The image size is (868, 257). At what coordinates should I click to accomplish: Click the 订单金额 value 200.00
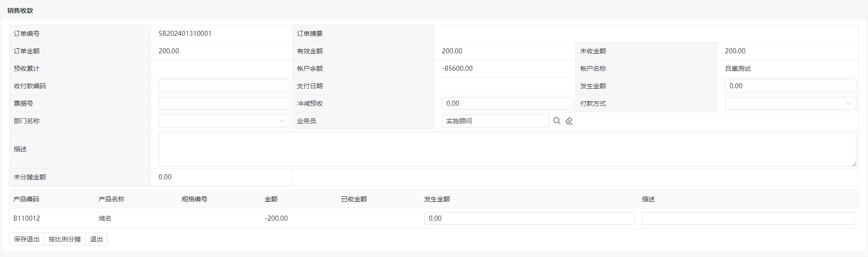[x=169, y=51]
